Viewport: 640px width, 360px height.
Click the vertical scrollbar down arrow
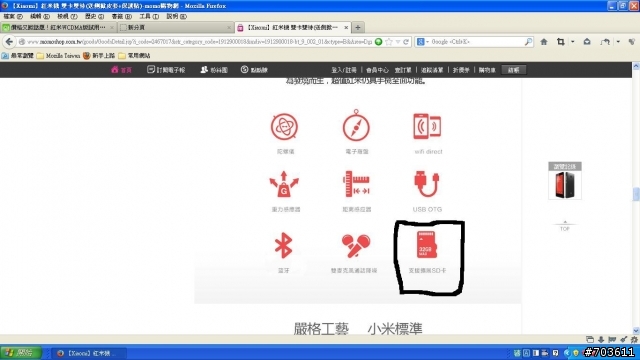click(x=636, y=330)
